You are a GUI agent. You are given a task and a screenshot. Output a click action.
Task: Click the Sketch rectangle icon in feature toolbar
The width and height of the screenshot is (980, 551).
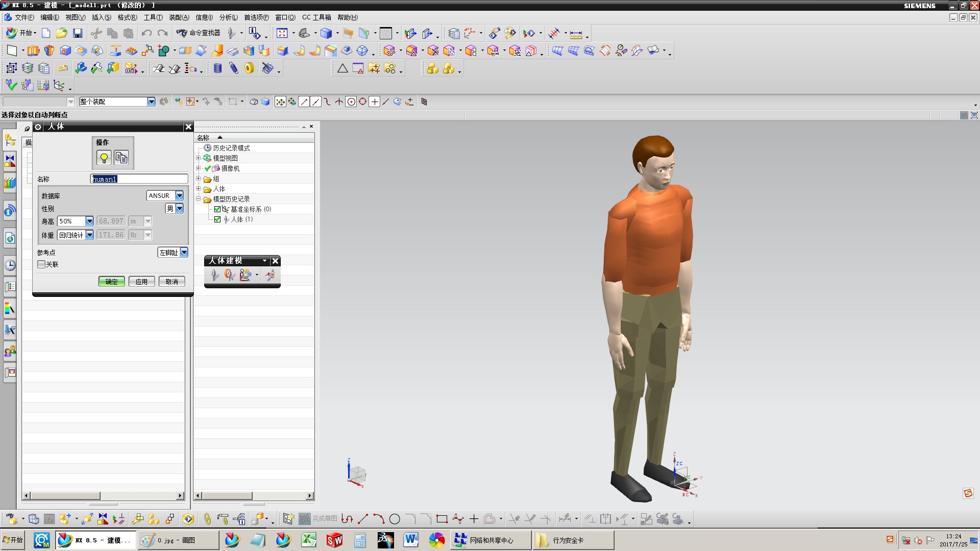point(11,51)
